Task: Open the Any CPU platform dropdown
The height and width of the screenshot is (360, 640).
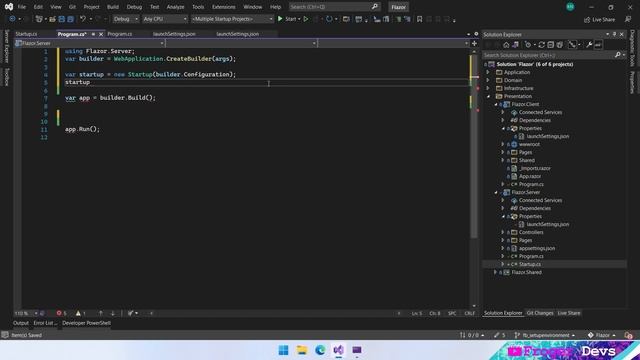Action: pyautogui.click(x=164, y=19)
